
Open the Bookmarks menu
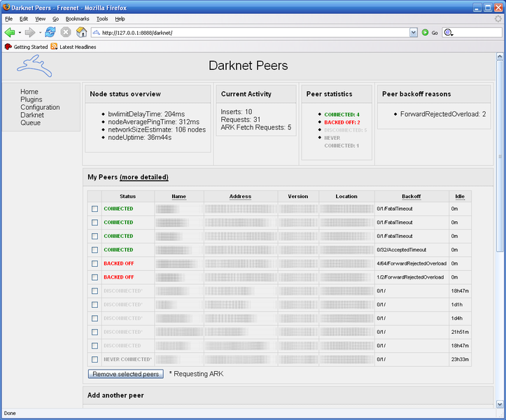[77, 19]
